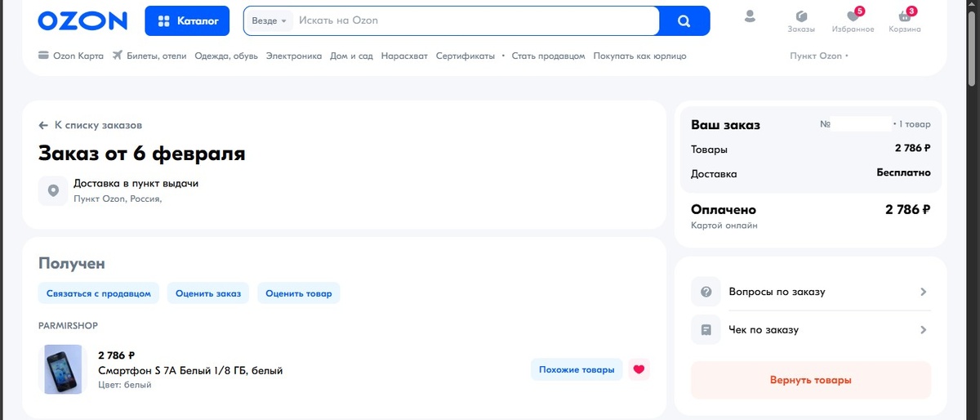Screen dimensions: 980x420
Task: Open the Каталог menu button
Action: point(188,21)
